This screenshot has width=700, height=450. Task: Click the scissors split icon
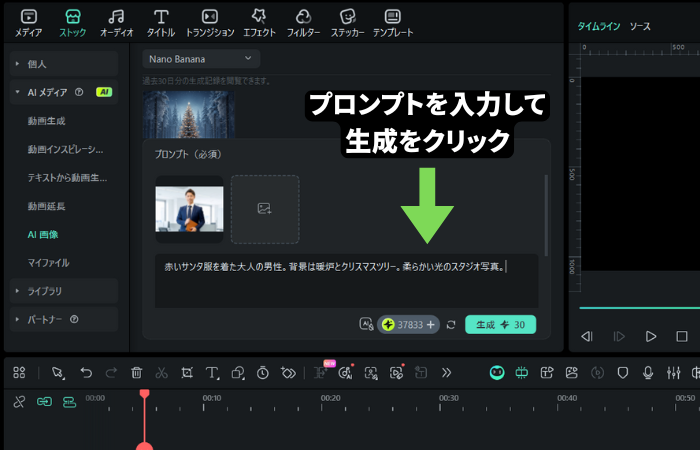162,372
